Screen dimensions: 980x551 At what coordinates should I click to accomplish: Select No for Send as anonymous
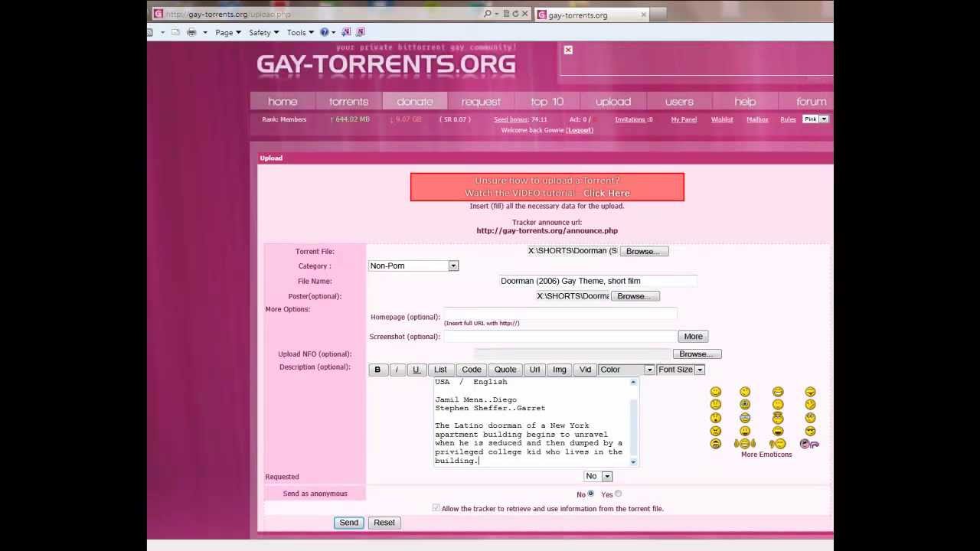tap(590, 494)
